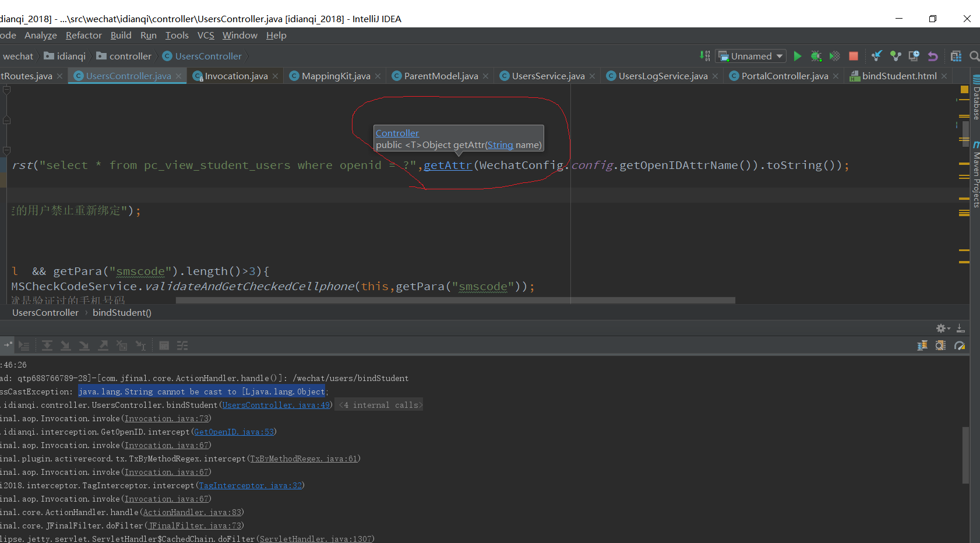Open the Tools menu

pos(177,36)
